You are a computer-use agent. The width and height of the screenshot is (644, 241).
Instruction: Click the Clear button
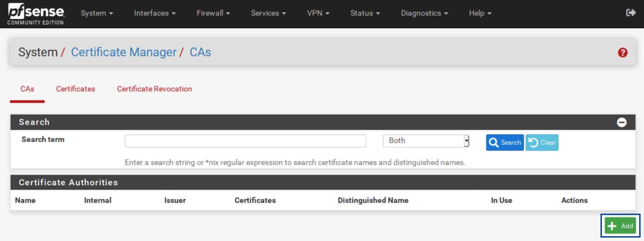pos(542,142)
